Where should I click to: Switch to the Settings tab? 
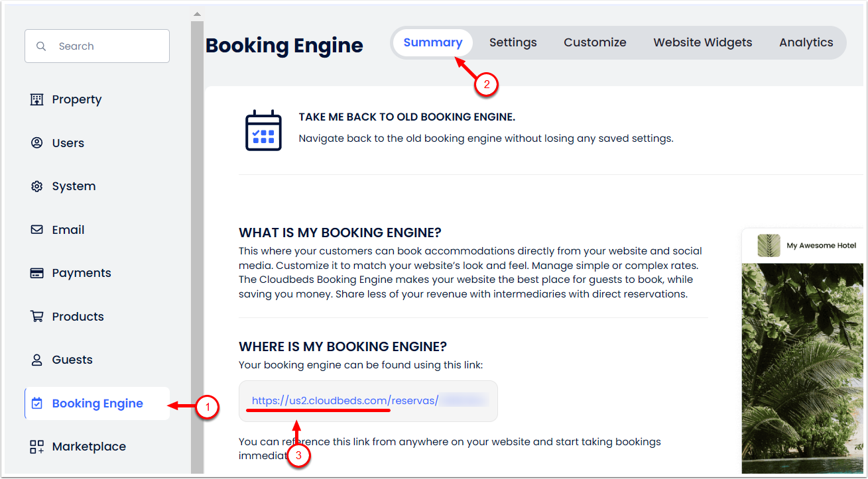513,42
